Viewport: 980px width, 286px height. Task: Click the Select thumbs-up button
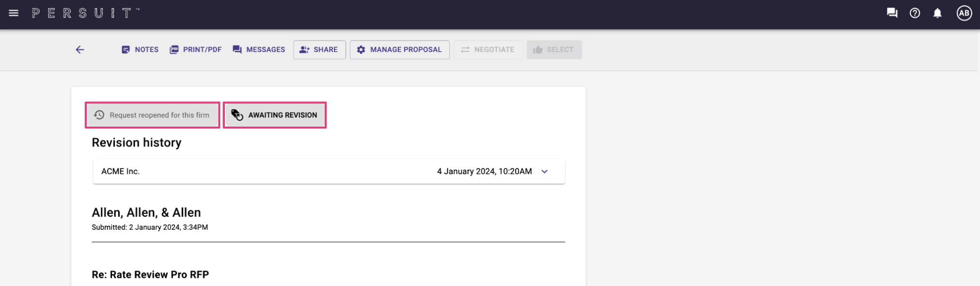pos(554,49)
